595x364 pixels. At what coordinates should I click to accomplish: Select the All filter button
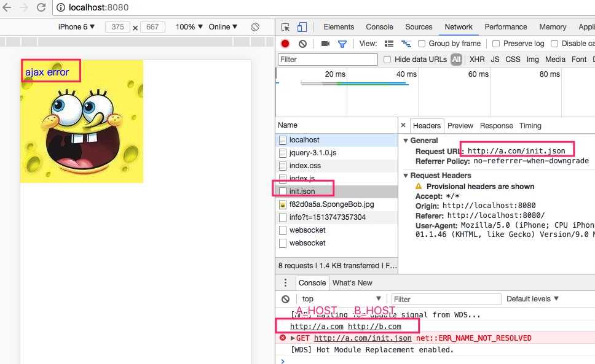pyautogui.click(x=456, y=60)
